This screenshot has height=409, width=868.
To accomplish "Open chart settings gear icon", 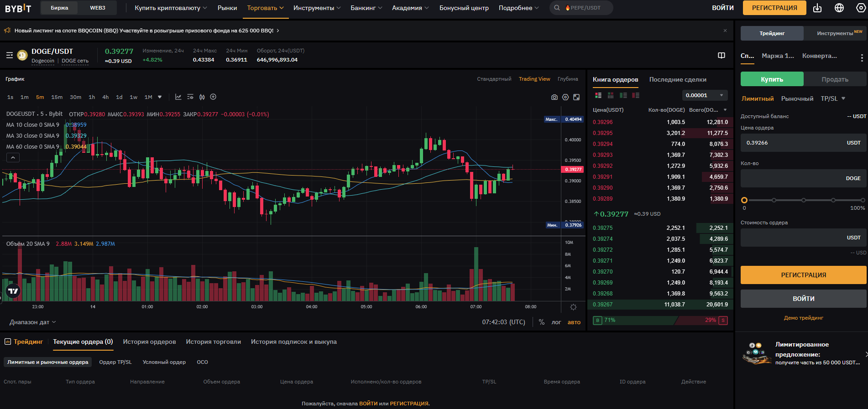I will [565, 97].
